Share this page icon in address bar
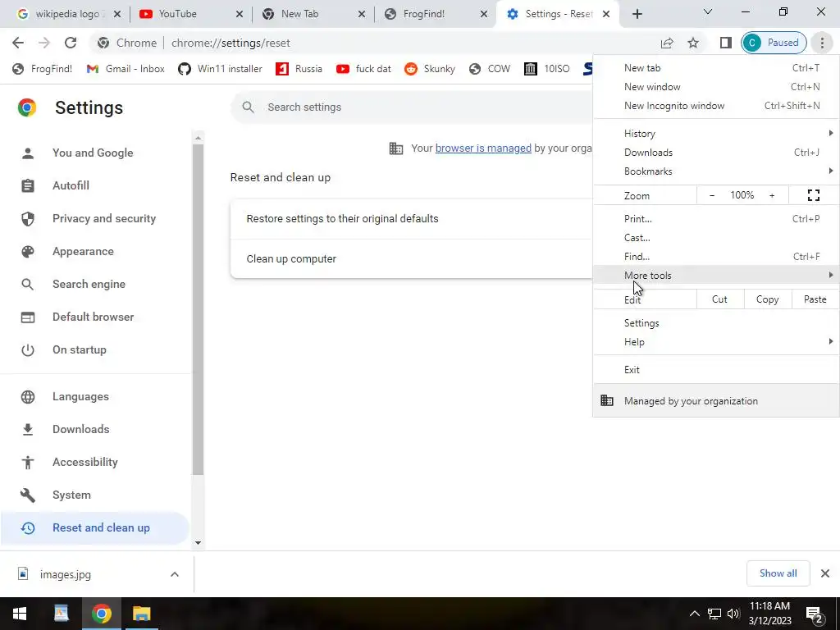Screen dimensions: 840x630 (x=667, y=43)
